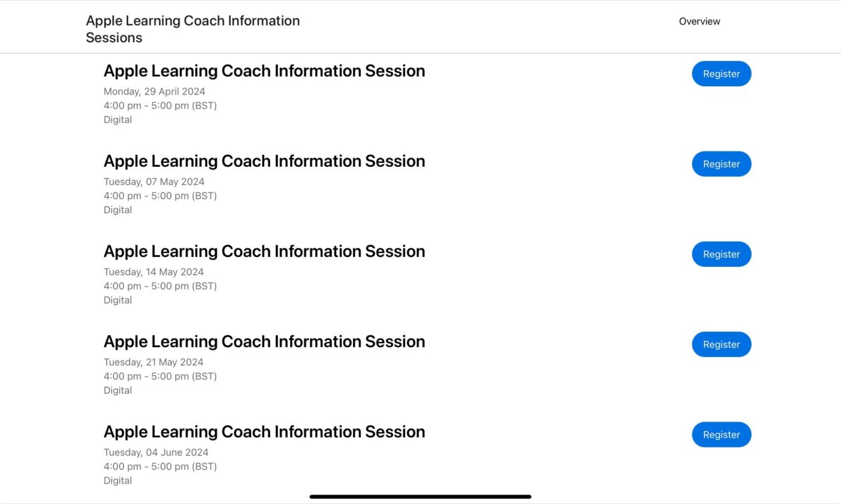The height and width of the screenshot is (504, 841).
Task: Select the first Apple Learning Coach session title
Action: (264, 71)
